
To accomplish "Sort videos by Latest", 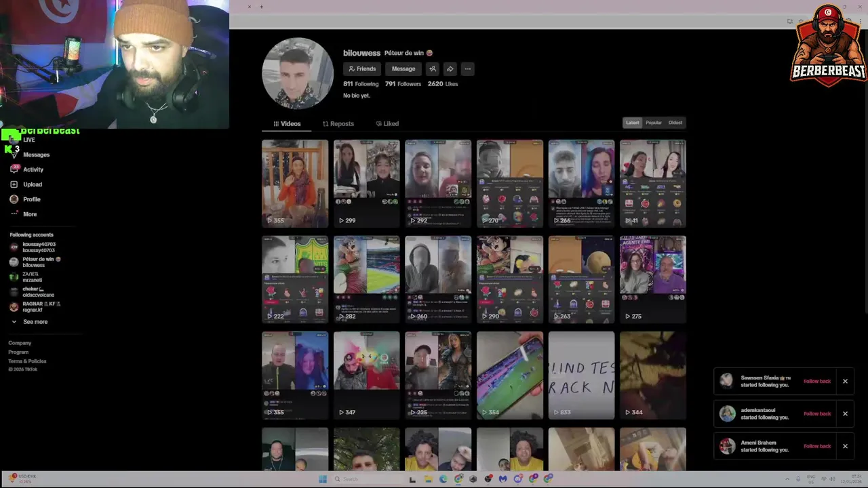I will point(632,123).
